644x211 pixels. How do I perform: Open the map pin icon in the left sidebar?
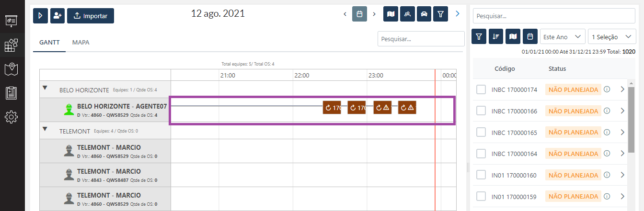pyautogui.click(x=11, y=69)
